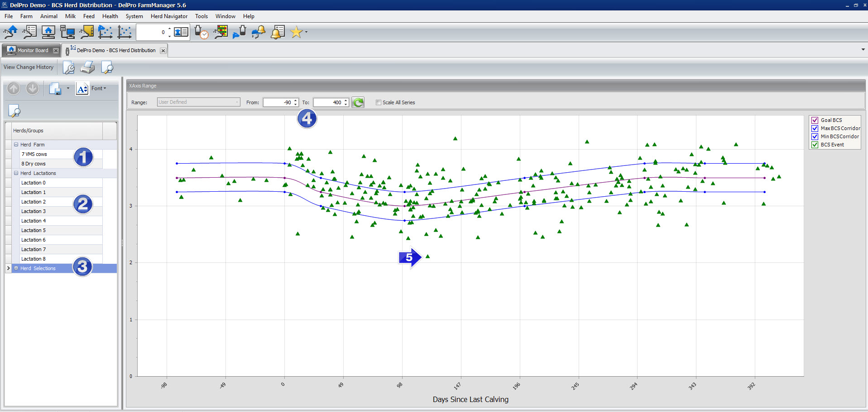Expand the Herd Selections tree node

coord(16,268)
